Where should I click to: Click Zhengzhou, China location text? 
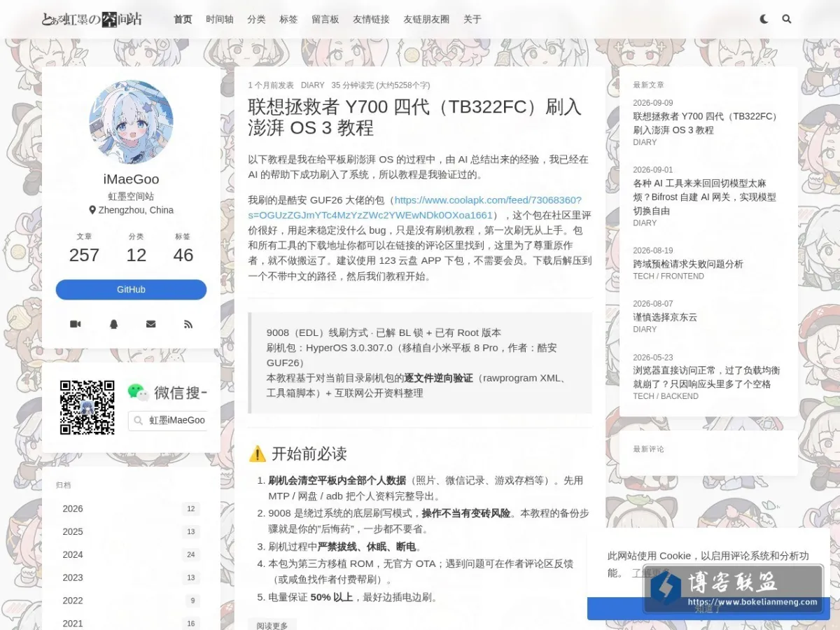131,210
